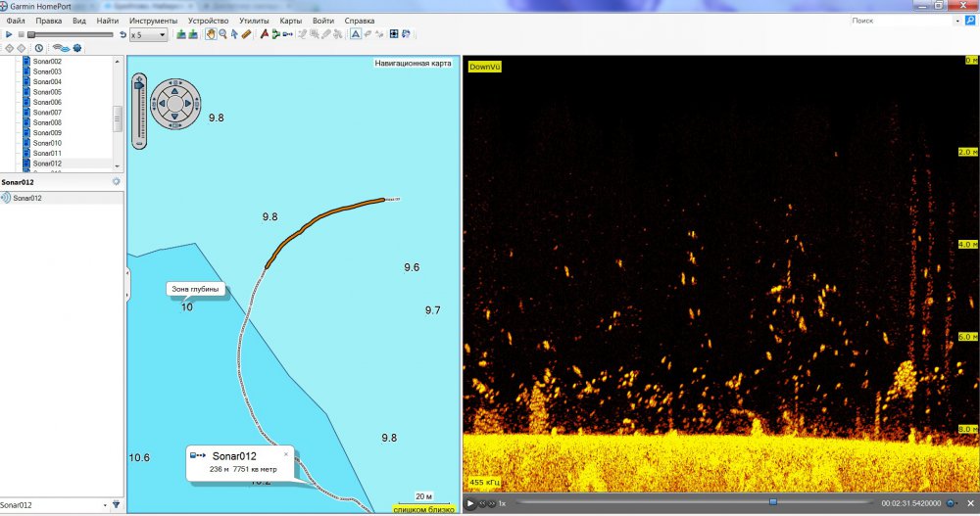Click in the Поиск search field
The image size is (980, 516).
point(897,21)
